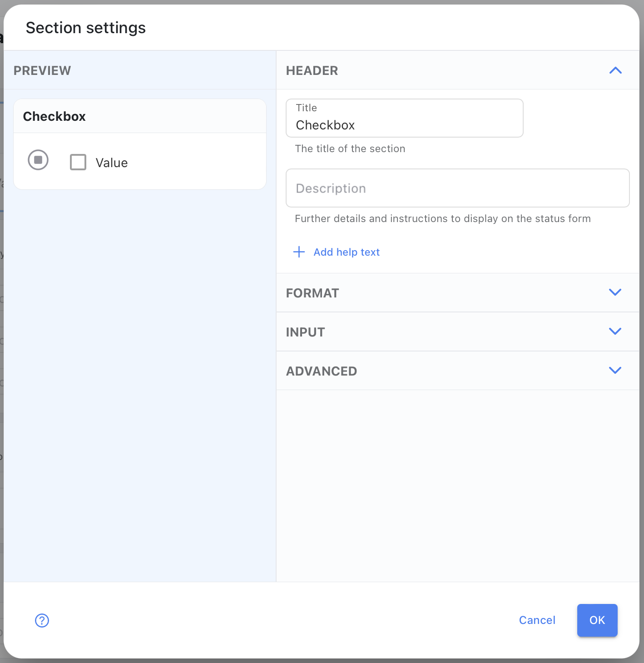Click the help question mark icon
The image size is (644, 663).
42,620
